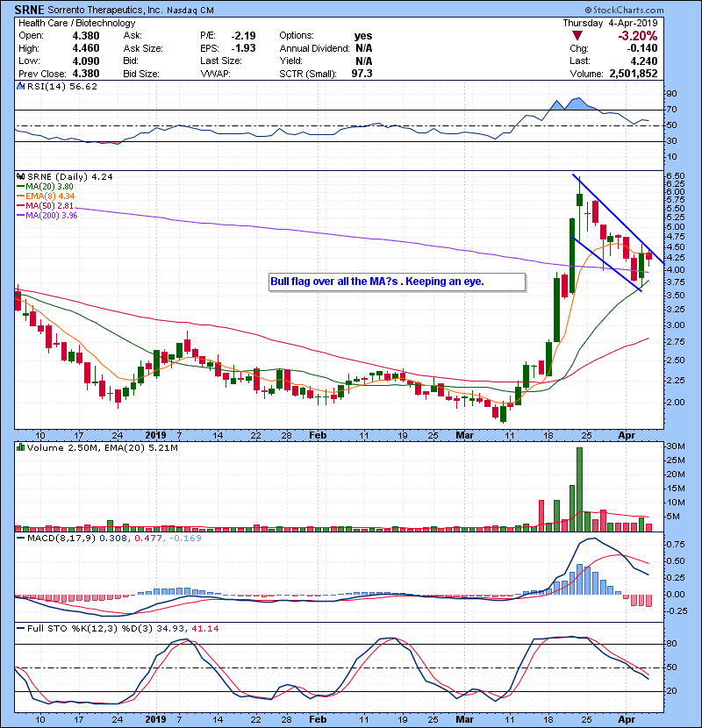Click the Low value 4.090
The image size is (702, 728).
click(x=86, y=61)
